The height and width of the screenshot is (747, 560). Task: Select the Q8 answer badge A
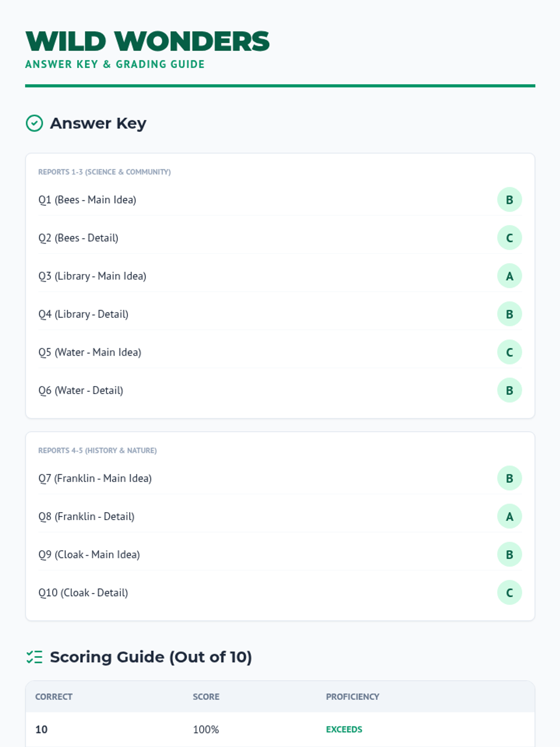(x=509, y=516)
